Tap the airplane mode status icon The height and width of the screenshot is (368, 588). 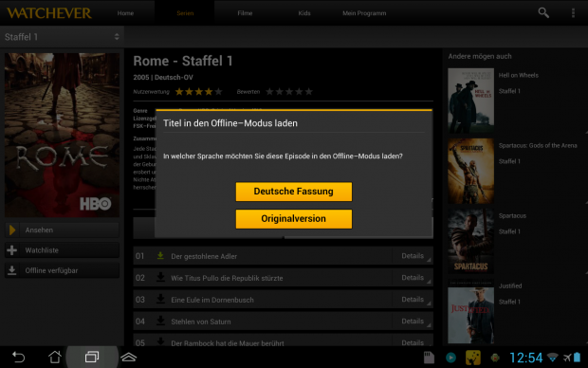(566, 358)
